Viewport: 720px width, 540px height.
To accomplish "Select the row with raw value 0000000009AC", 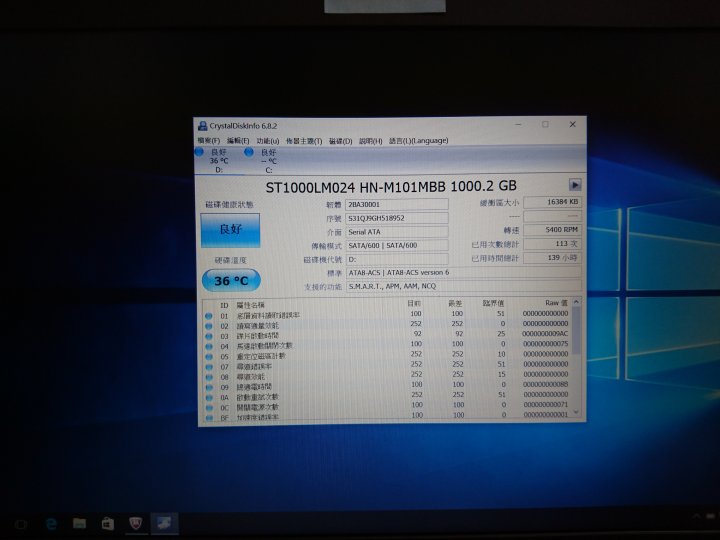I will (387, 334).
